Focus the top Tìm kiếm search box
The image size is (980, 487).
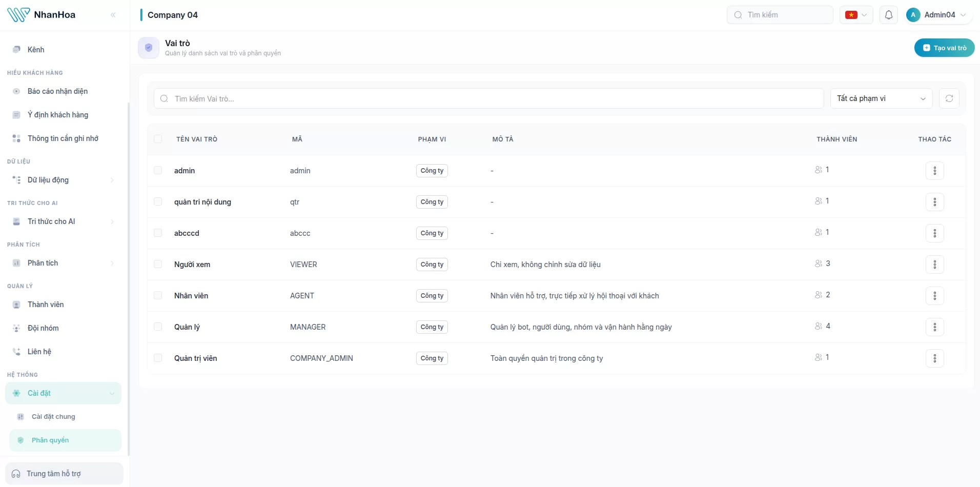click(780, 15)
